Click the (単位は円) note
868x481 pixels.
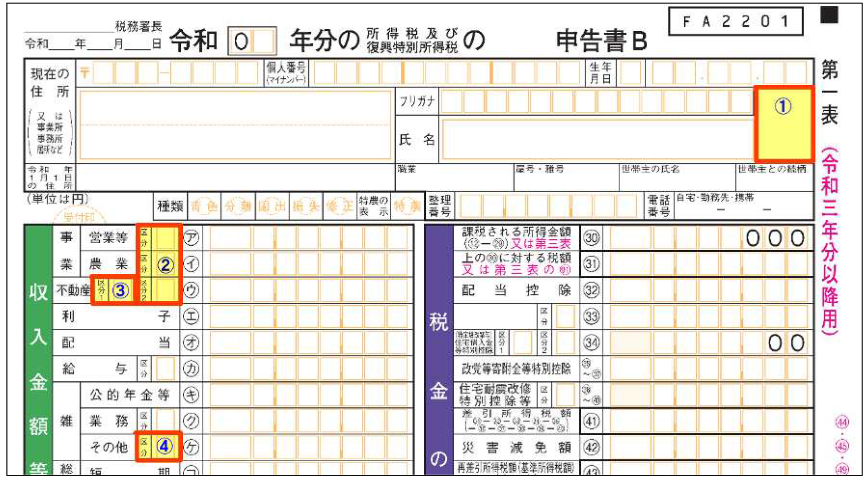click(x=58, y=198)
